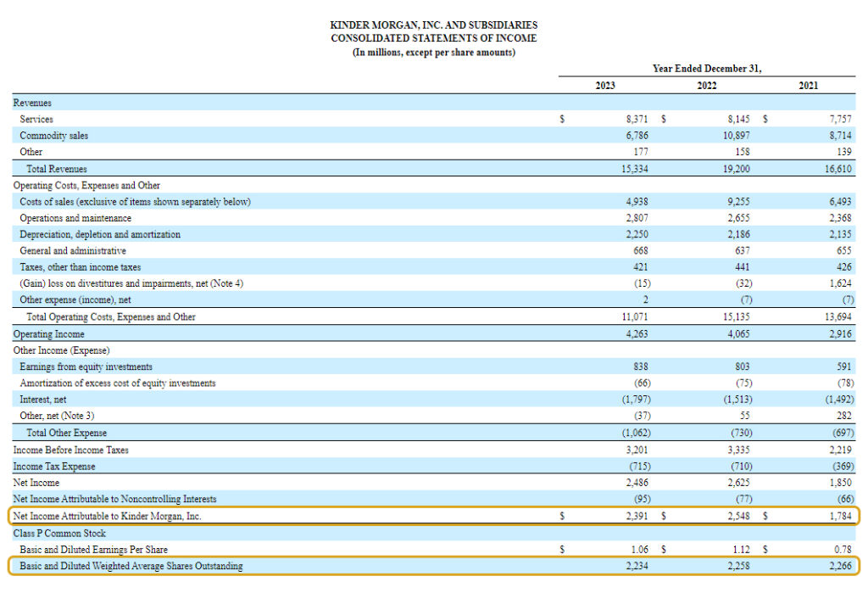Select 'Net Income Attributable to Kinder Morgan, Inc.'
Screen dimensions: 868x593
[x=108, y=517]
